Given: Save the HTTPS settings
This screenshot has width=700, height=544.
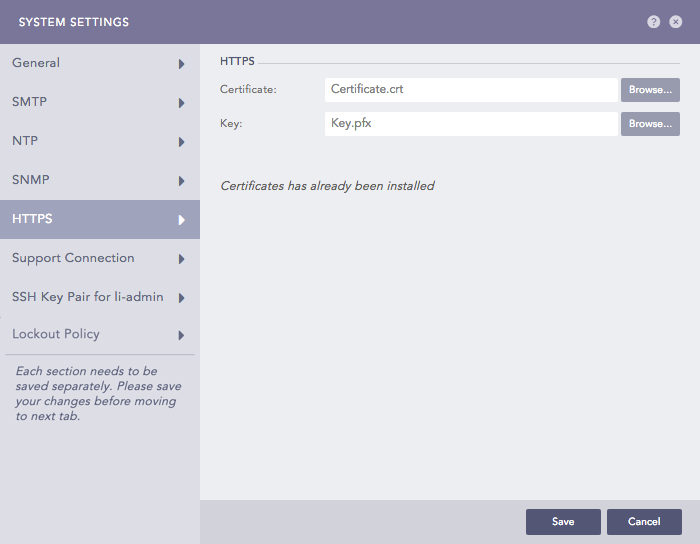Looking at the screenshot, I should pyautogui.click(x=563, y=522).
